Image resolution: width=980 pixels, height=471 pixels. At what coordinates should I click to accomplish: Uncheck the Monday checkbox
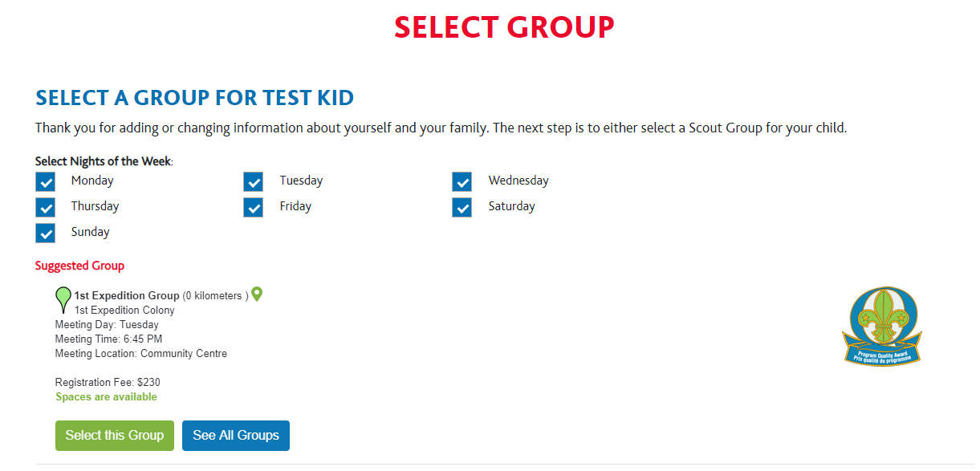click(x=46, y=182)
